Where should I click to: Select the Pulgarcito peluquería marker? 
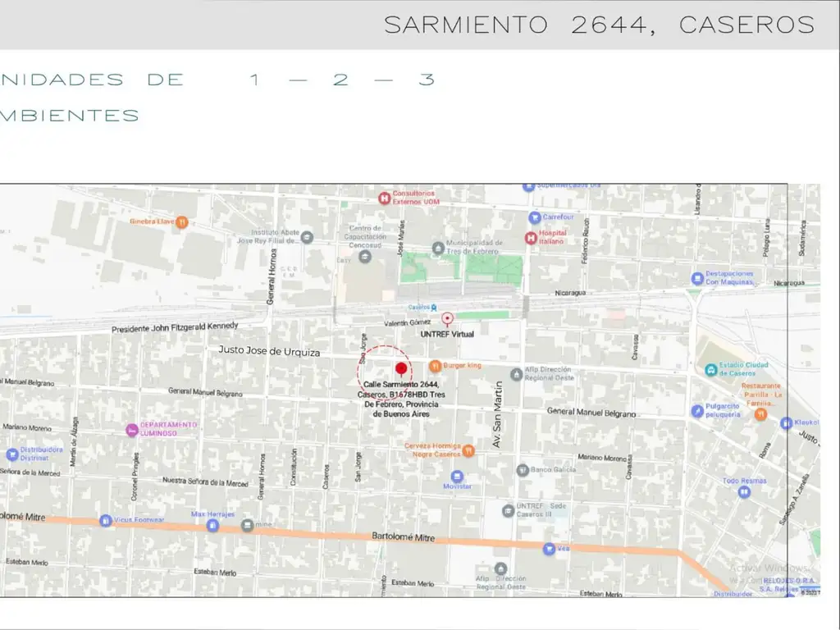697,410
